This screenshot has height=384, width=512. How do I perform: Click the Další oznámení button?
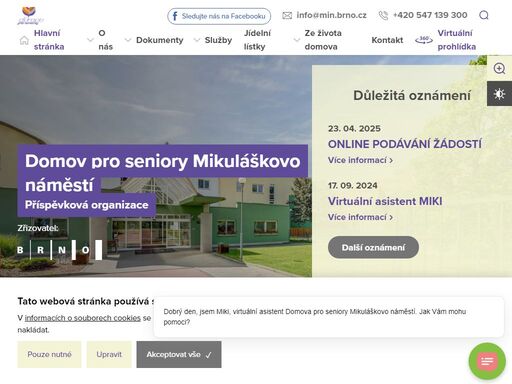373,247
